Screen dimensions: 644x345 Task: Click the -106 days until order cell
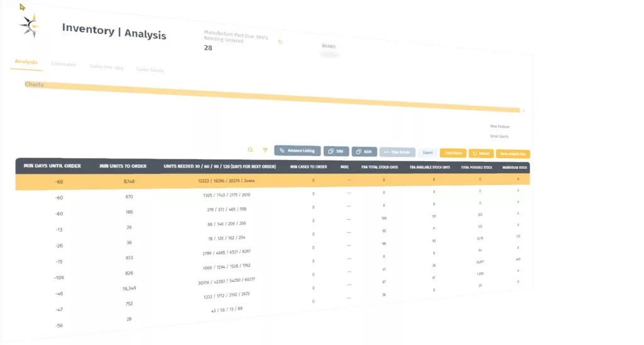[59, 278]
